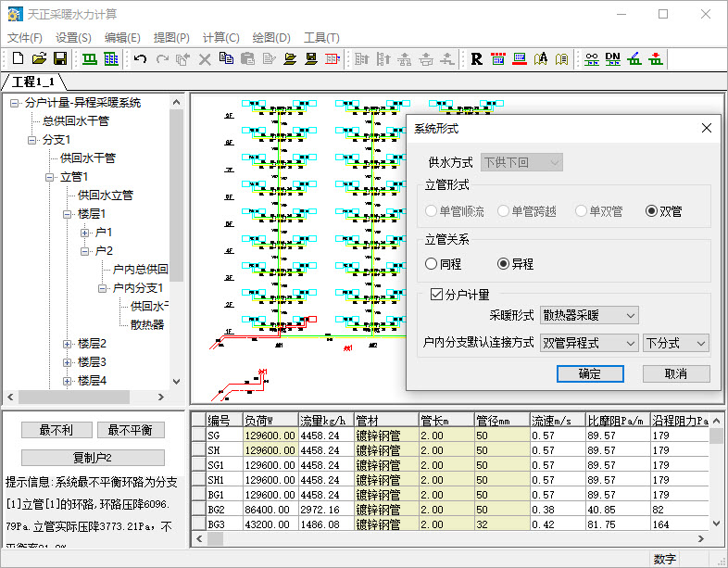Click the yellow open-folder import icon
This screenshot has height=568, width=728.
pyautogui.click(x=290, y=58)
